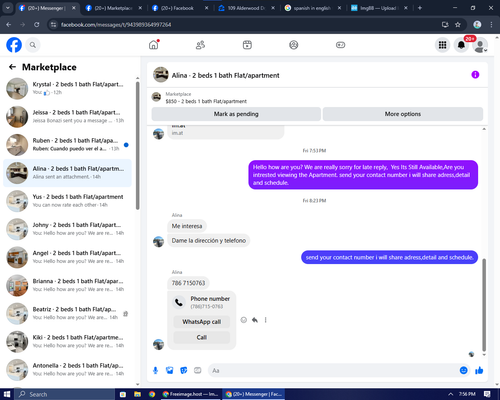The width and height of the screenshot is (500, 400).
Task: Open the Friends icon in top navigation
Action: point(200,45)
